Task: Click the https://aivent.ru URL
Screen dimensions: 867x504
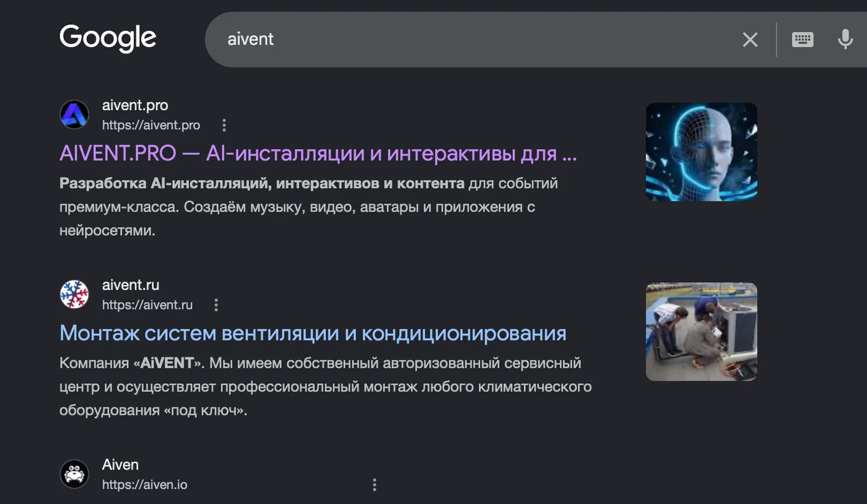Action: (147, 305)
